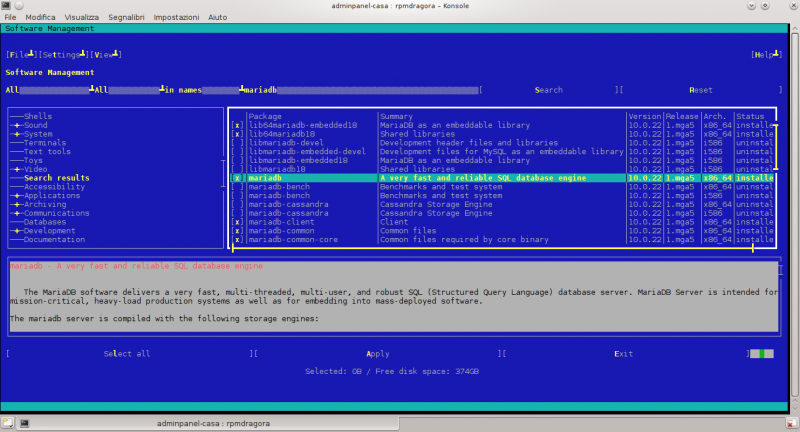Select the 'Common files required by core binary' row
The image size is (800, 432).
[503, 240]
